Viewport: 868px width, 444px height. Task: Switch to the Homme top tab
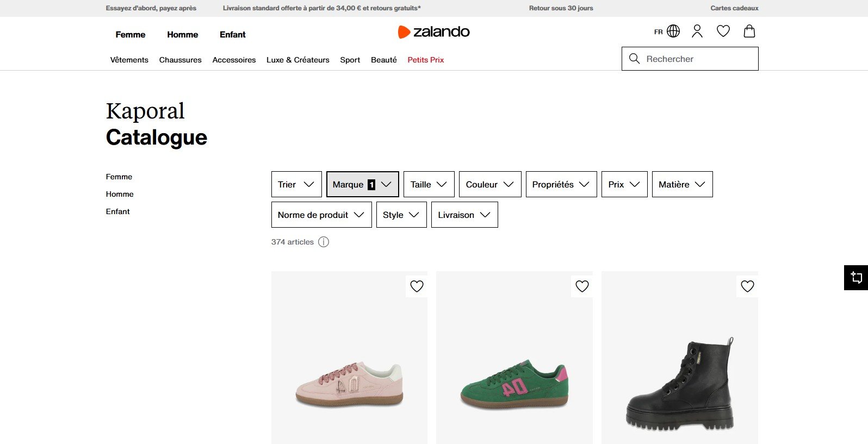point(182,34)
